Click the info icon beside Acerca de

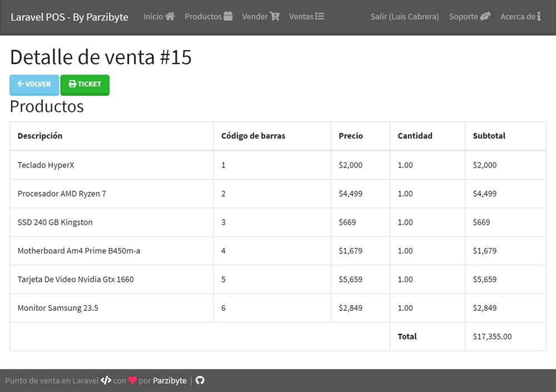point(538,16)
